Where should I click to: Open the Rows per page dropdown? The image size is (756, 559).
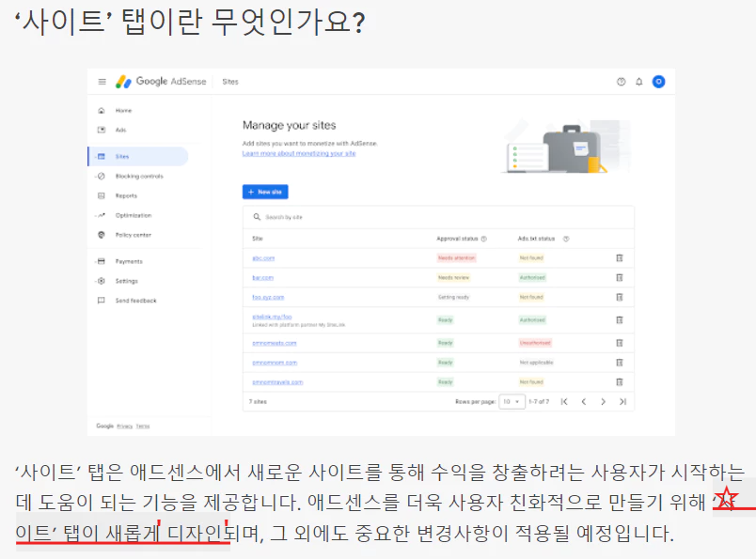pyautogui.click(x=512, y=401)
